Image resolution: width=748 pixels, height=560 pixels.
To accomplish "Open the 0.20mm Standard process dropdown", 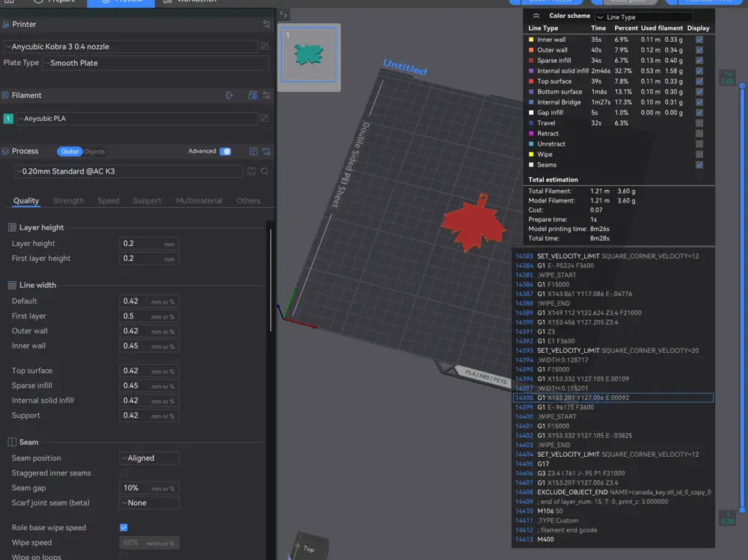I will (128, 171).
